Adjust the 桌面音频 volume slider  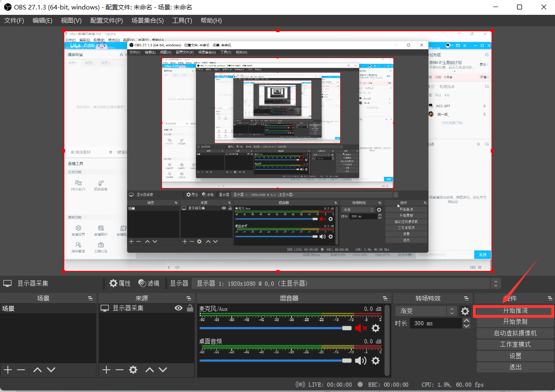coord(275,361)
